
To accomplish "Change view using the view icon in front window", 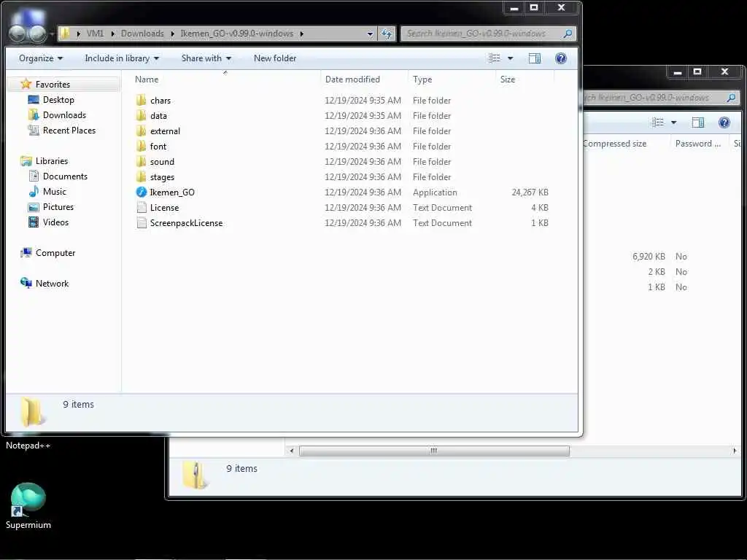I will pos(495,58).
